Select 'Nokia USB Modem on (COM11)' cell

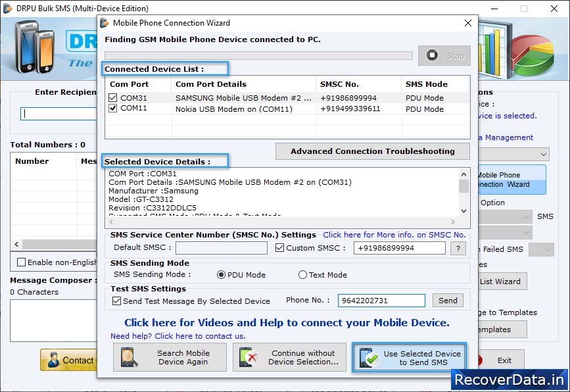[234, 109]
